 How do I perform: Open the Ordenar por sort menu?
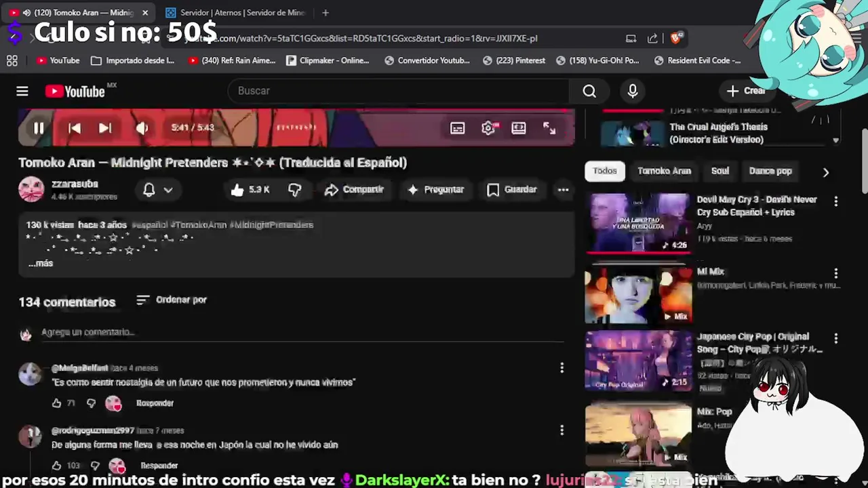tap(172, 300)
